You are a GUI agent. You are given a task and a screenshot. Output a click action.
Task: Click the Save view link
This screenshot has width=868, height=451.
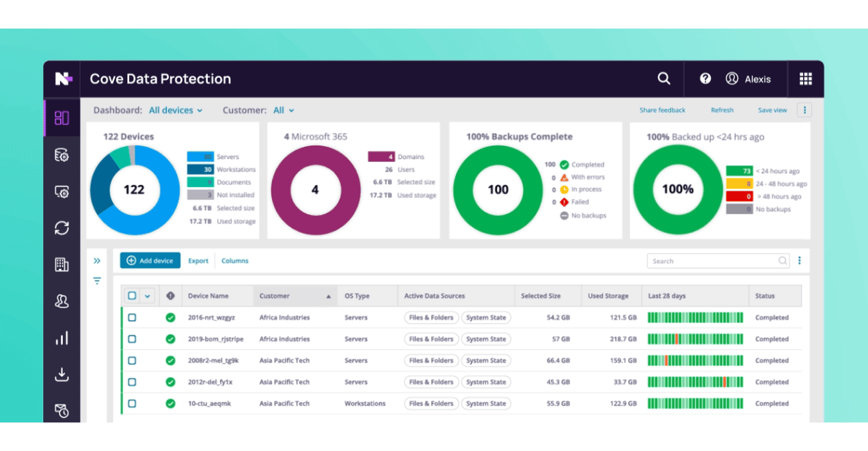772,110
